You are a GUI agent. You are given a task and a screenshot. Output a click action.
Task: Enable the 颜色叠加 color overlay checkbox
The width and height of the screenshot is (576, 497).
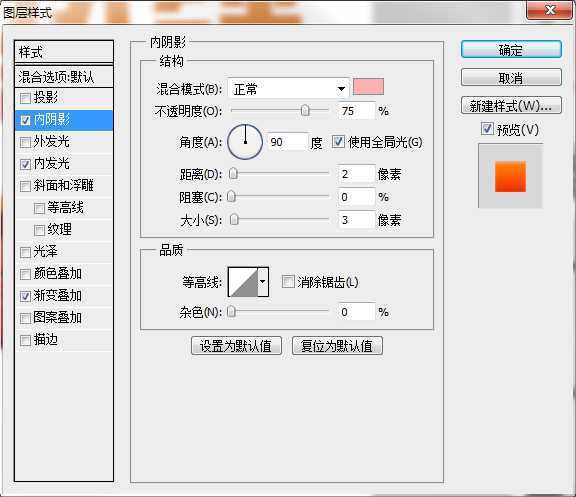click(x=25, y=274)
